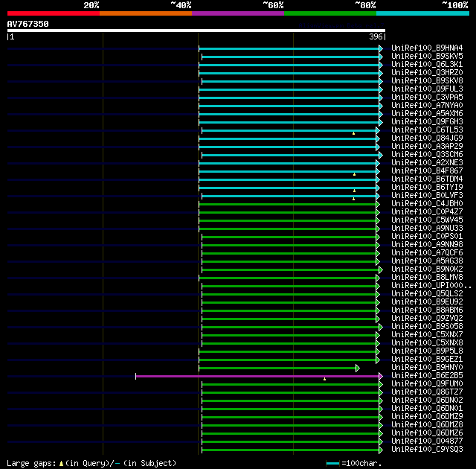Click the arrowhead ending the UniRef100_B9HNY0 bar
Screen dimensions: 476x469
[x=358, y=368]
